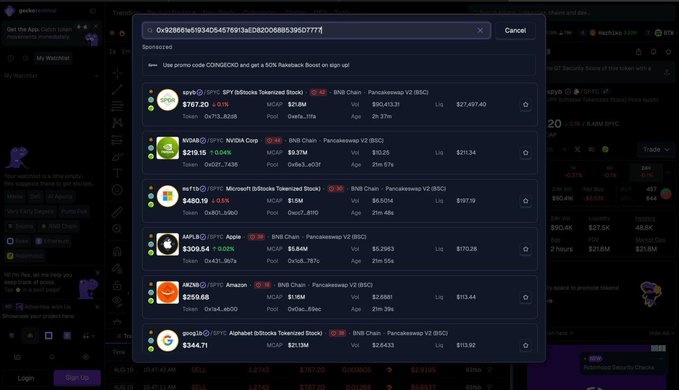This screenshot has width=679, height=390.
Task: Dismiss the Advertise with Us banner
Action: tap(97, 306)
